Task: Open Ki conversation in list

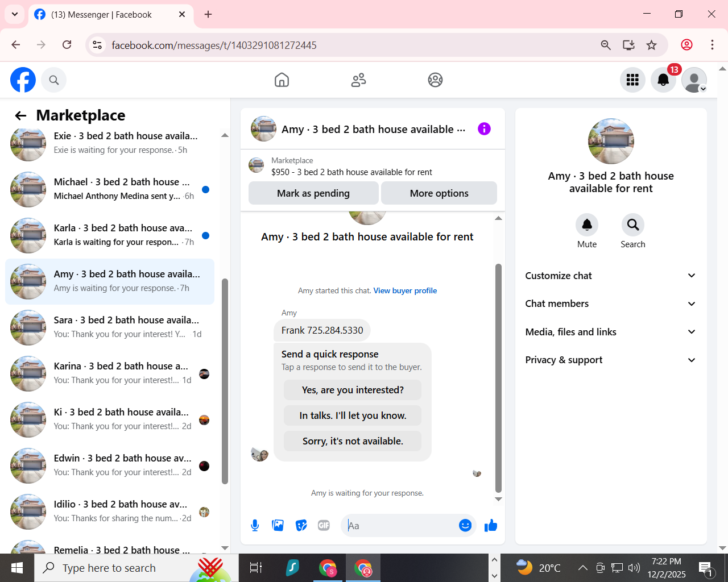Action: point(110,419)
